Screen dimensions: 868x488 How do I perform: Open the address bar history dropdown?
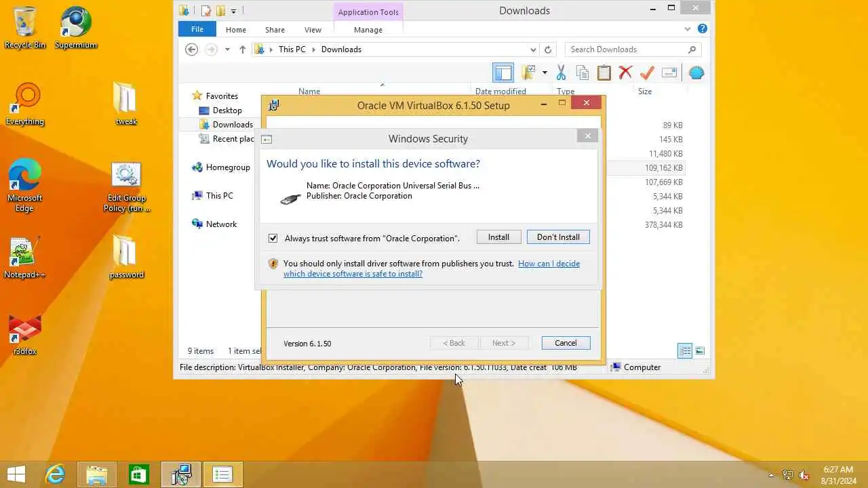(x=533, y=49)
